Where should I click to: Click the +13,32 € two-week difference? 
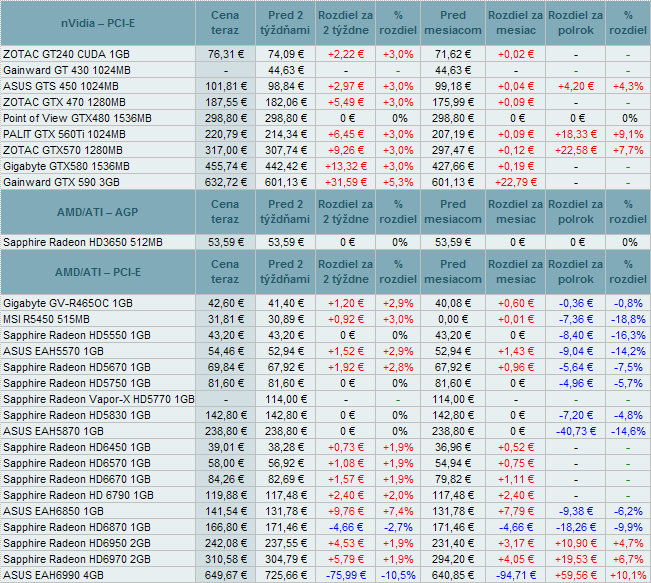tap(346, 167)
